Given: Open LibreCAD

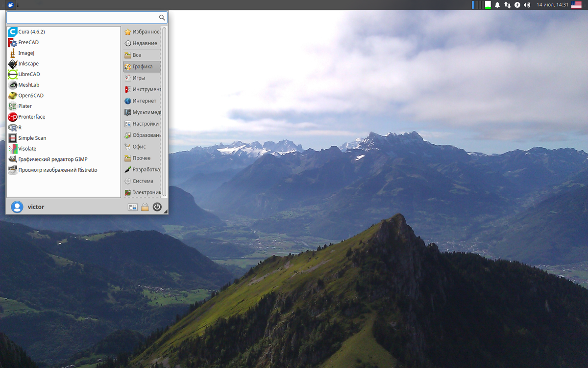Looking at the screenshot, I should click(64, 75).
